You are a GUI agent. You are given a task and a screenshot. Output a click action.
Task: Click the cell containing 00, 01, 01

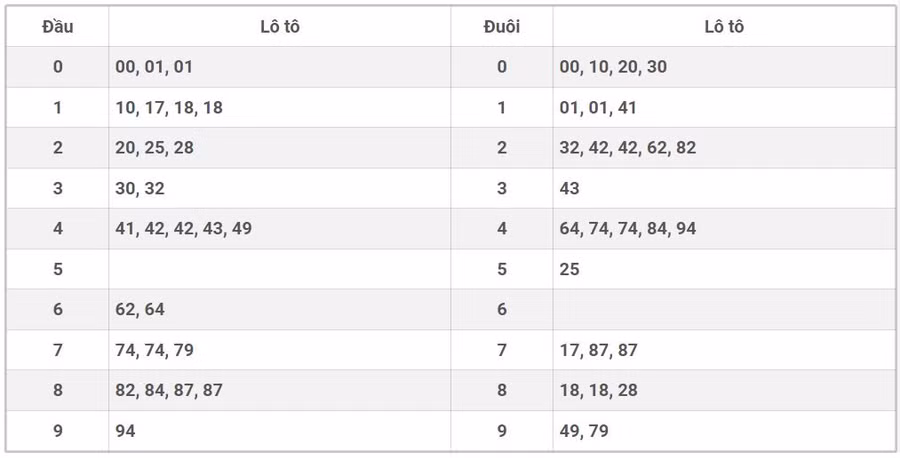[154, 67]
